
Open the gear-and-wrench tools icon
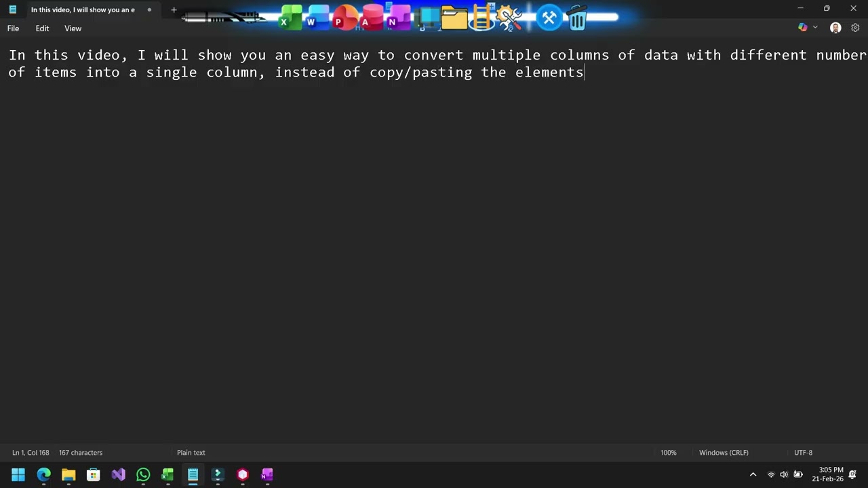point(510,18)
